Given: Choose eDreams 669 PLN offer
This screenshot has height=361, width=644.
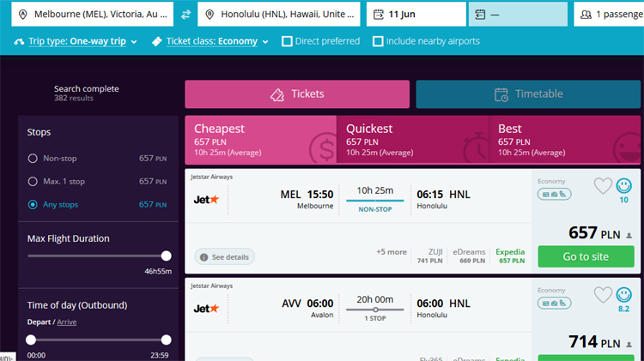Looking at the screenshot, I should coord(469,256).
